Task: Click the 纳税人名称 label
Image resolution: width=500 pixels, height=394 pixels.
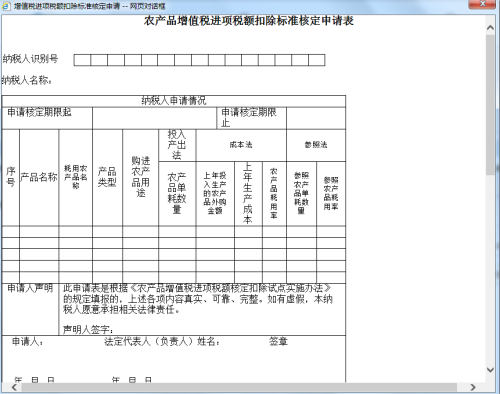Action: click(x=27, y=80)
